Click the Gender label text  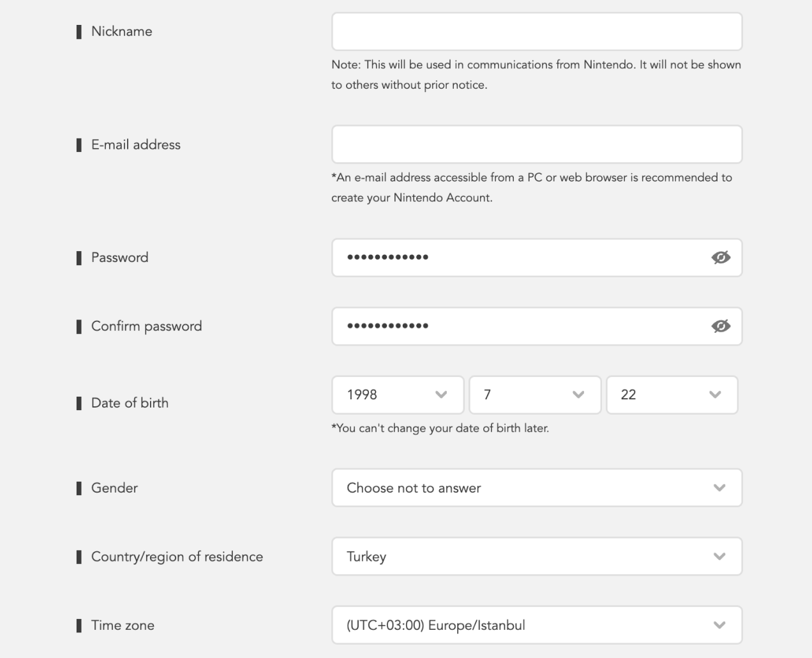click(114, 488)
